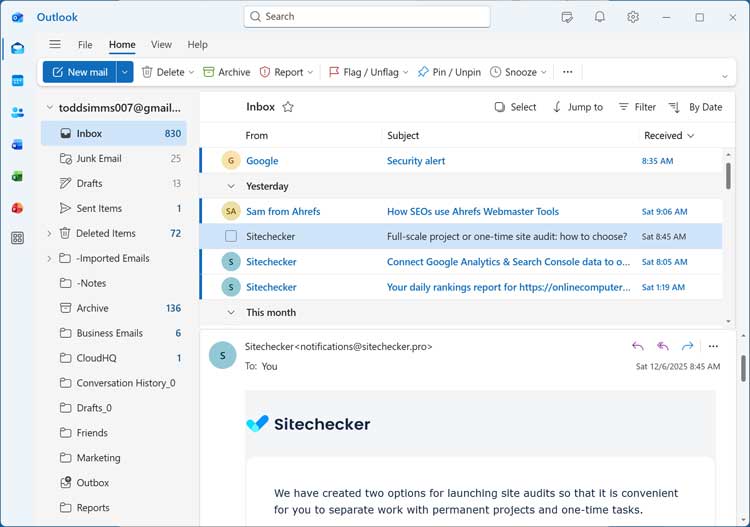Viewport: 750px width, 527px height.
Task: Tick the checkbox on selected Sitechecker email
Action: pos(231,236)
